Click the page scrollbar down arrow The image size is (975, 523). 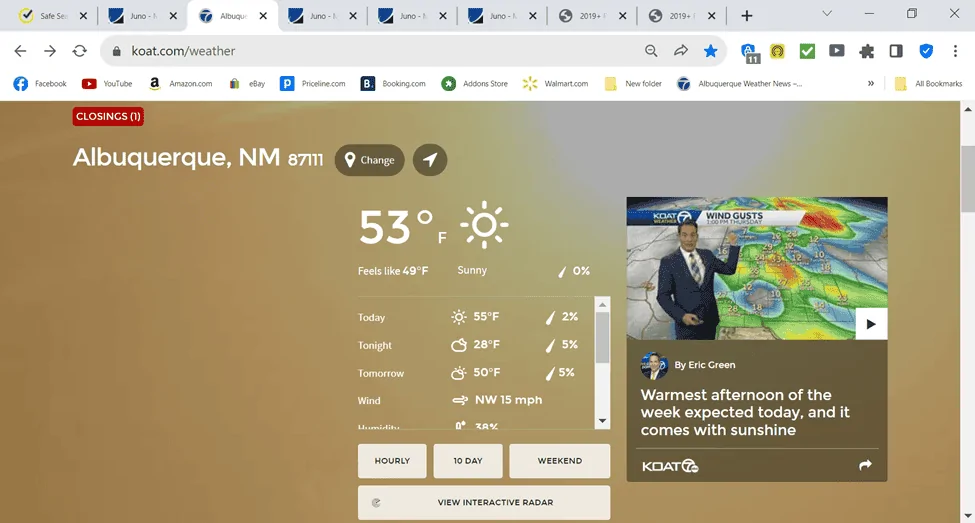(x=968, y=516)
